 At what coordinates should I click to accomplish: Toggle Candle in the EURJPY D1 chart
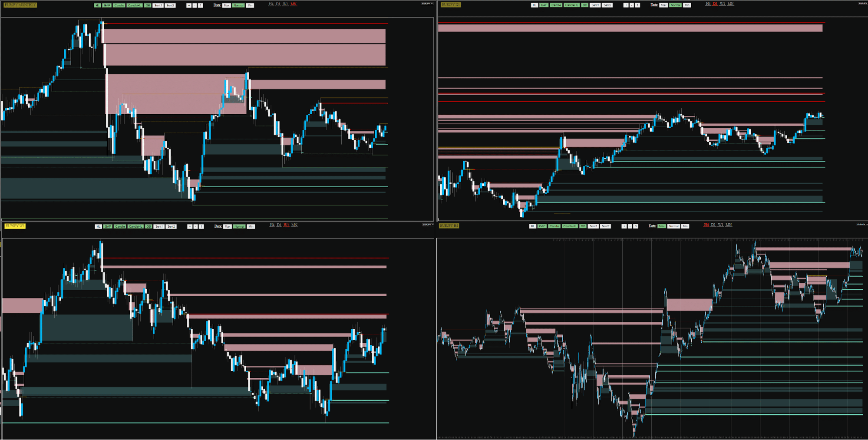coord(556,5)
